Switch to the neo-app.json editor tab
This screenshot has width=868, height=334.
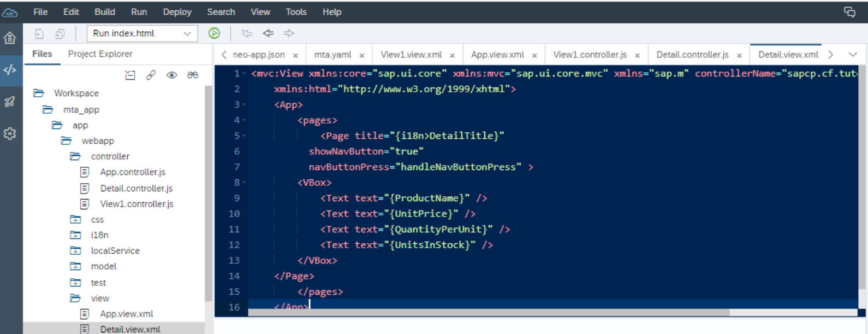259,55
